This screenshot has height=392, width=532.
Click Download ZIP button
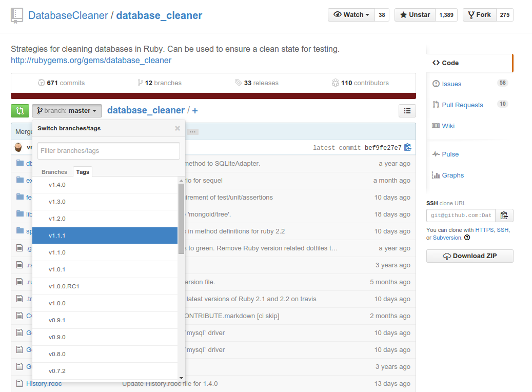pyautogui.click(x=469, y=256)
